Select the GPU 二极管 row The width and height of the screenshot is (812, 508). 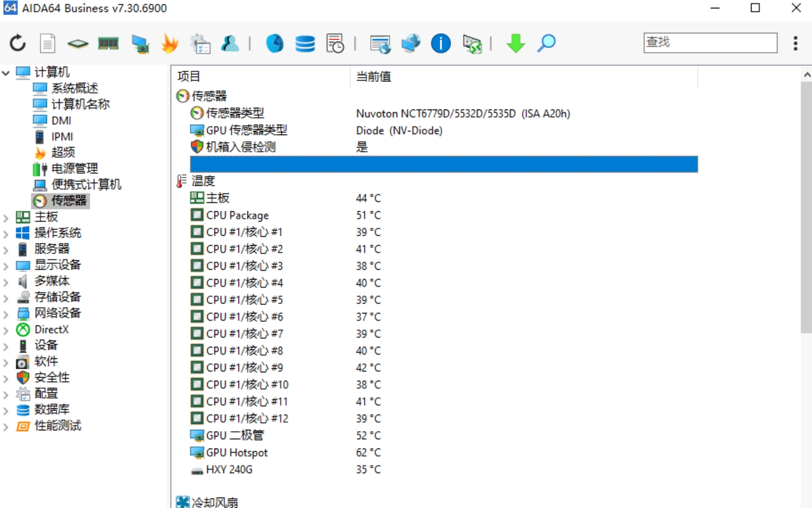point(444,436)
